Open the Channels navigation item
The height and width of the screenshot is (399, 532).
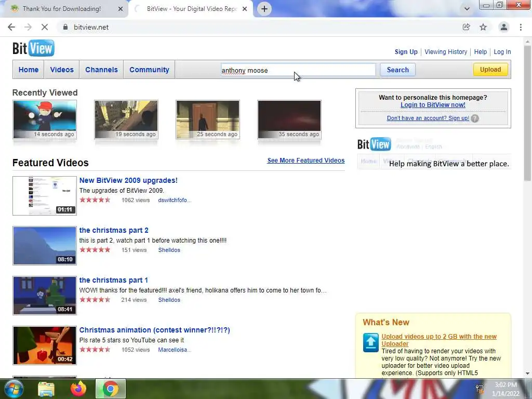pyautogui.click(x=101, y=70)
